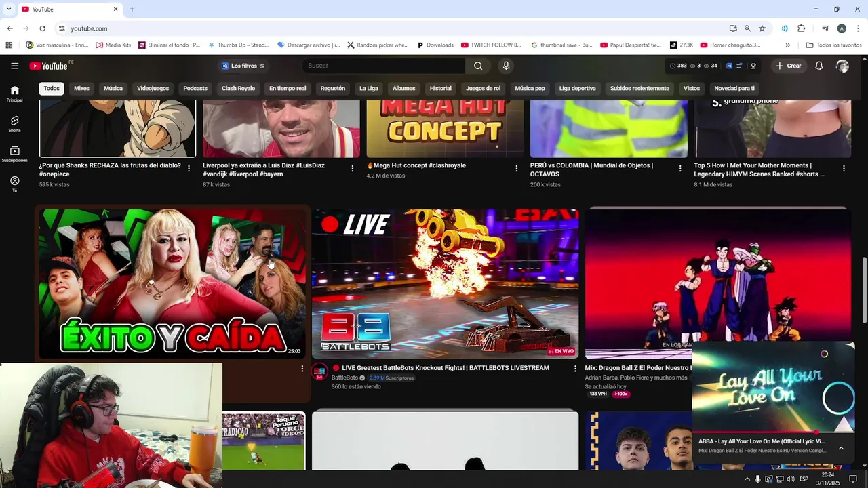This screenshot has height=488, width=868.
Task: Open the Chrome extensions puzzle icon
Action: click(801, 28)
